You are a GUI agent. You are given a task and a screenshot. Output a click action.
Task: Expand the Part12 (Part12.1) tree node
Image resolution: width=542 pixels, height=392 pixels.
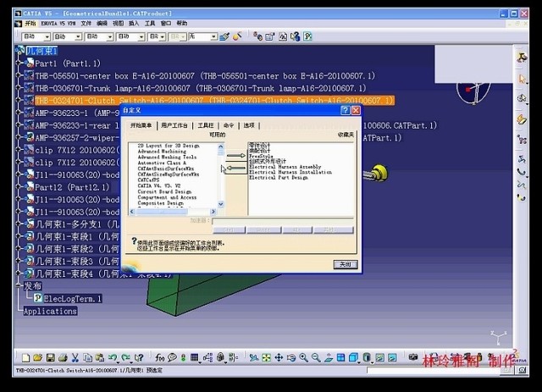[19, 187]
